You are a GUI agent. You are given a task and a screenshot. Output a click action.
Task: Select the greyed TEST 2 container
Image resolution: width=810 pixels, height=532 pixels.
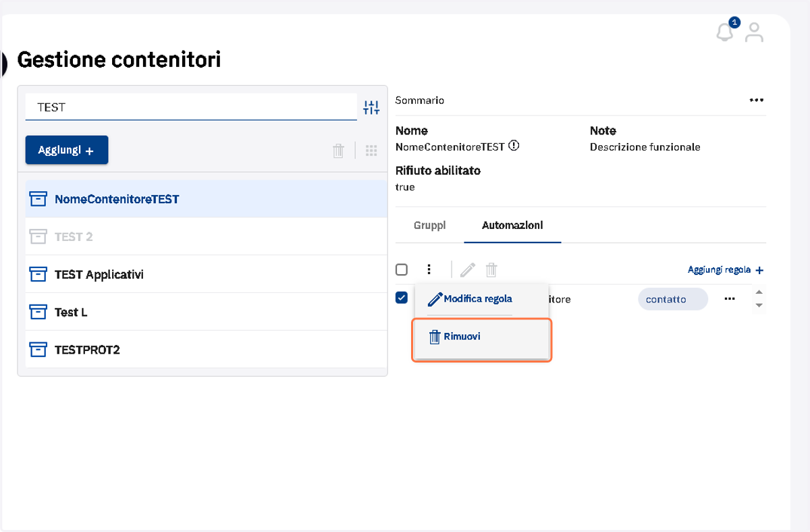(206, 237)
